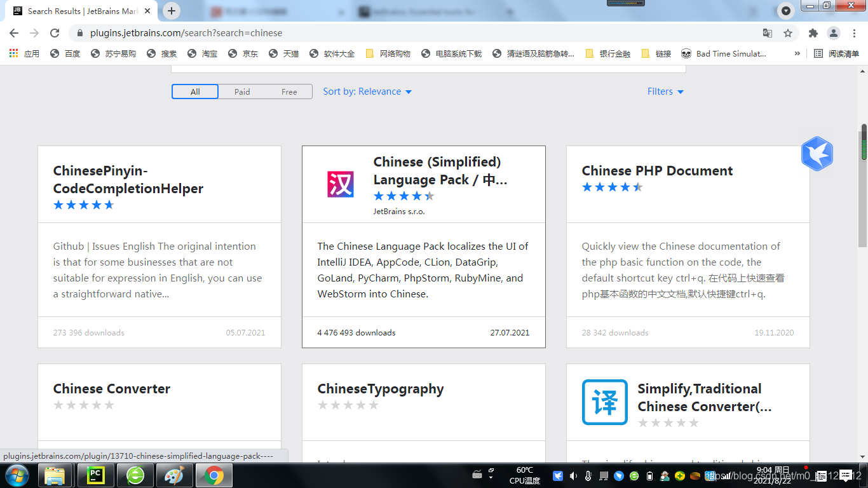Screen dimensions: 868x488
Task: Open the 链接 bookmark folder
Action: 656,54
